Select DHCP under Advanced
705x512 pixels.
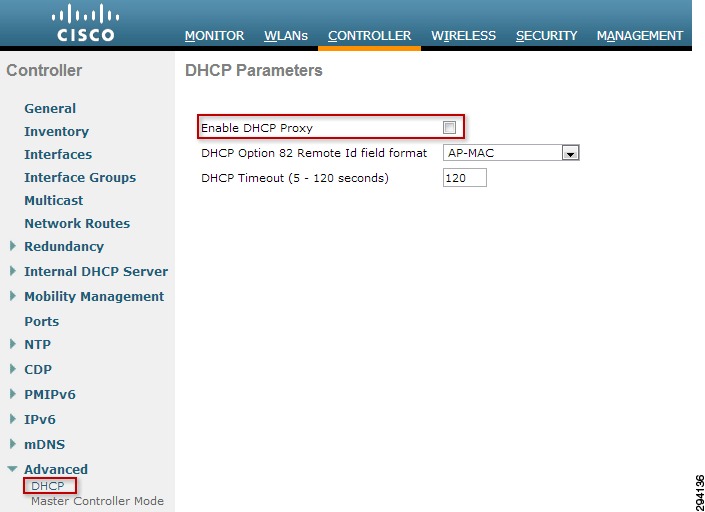tap(48, 486)
